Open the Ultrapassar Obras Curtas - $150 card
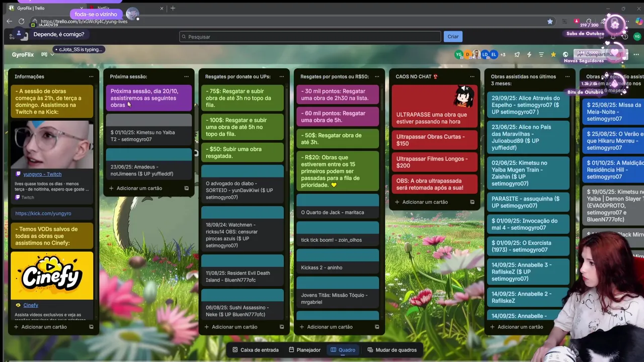 435,140
